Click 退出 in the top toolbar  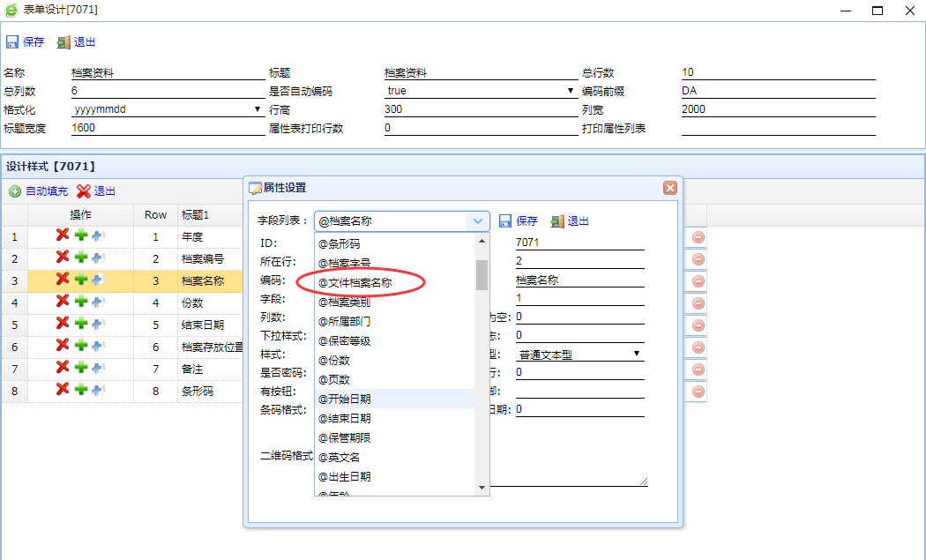tap(85, 42)
